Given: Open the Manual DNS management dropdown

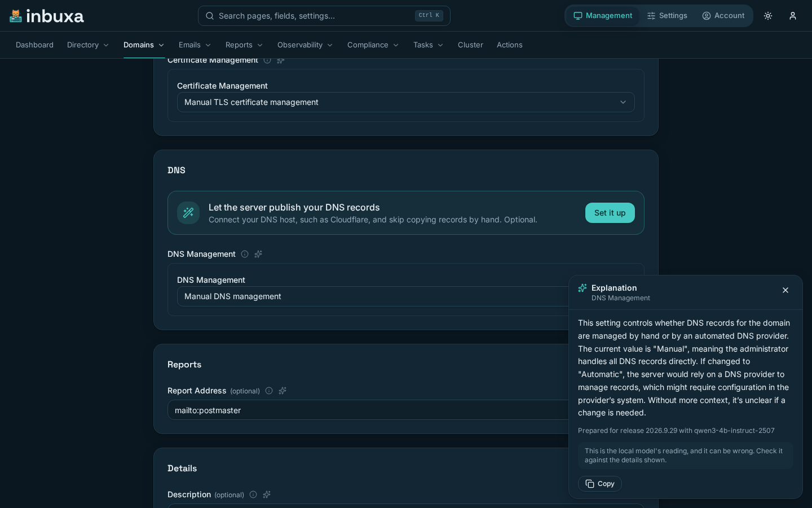Looking at the screenshot, I should 373,296.
